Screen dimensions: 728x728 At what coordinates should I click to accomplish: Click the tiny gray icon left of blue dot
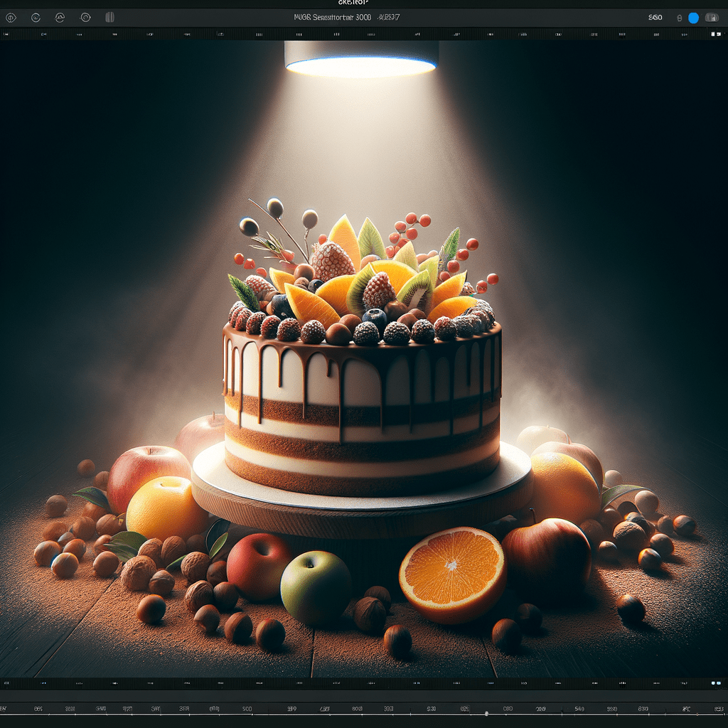[x=679, y=18]
